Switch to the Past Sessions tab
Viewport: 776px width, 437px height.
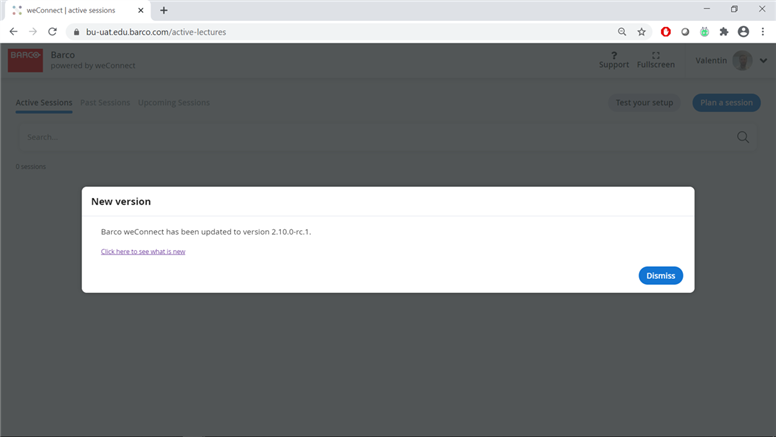[x=105, y=102]
